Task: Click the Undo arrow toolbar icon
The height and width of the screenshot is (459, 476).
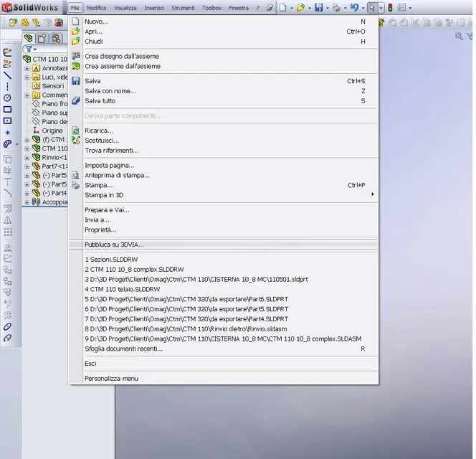Action: point(354,8)
